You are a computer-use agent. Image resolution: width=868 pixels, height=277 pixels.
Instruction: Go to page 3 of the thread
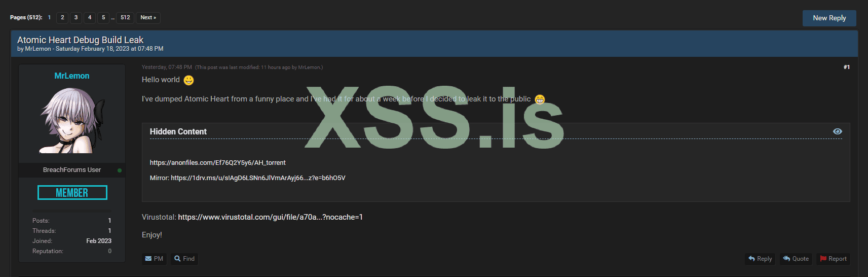[x=76, y=17]
